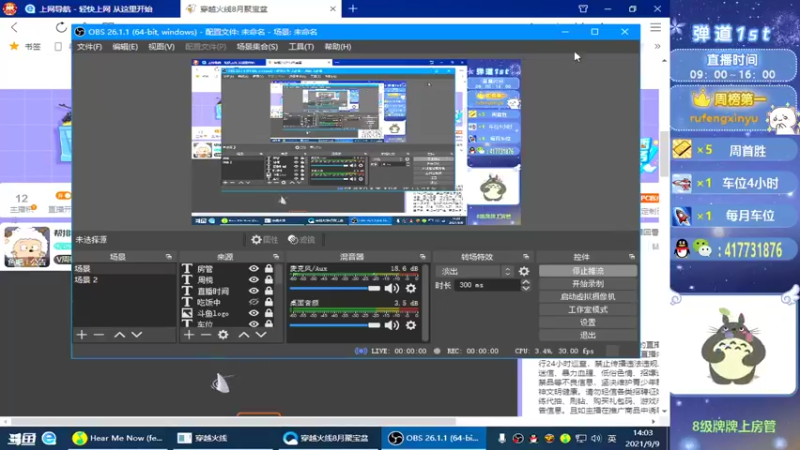The height and width of the screenshot is (450, 800).
Task: Undock the 转场特效 panel via its header icon
Action: pyautogui.click(x=526, y=257)
